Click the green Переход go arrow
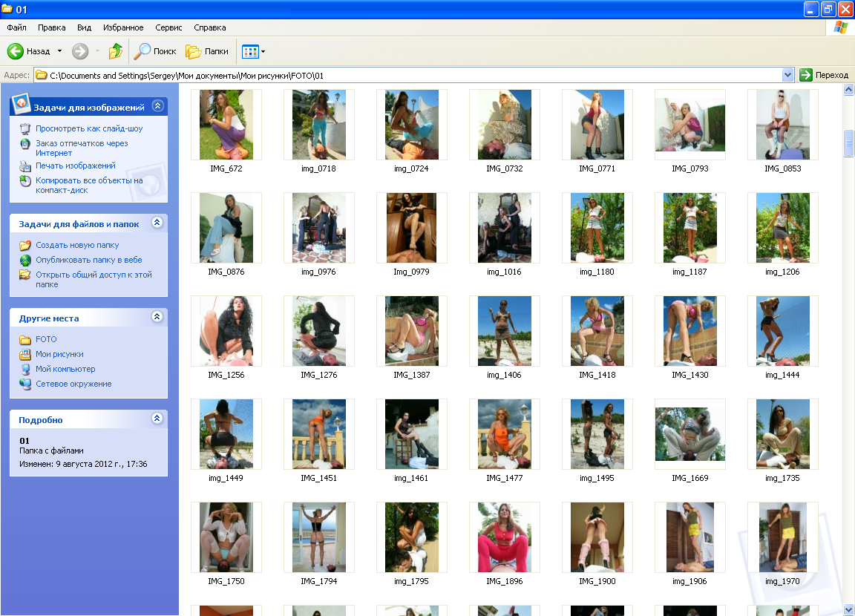Screen dimensions: 855x616 [805, 75]
